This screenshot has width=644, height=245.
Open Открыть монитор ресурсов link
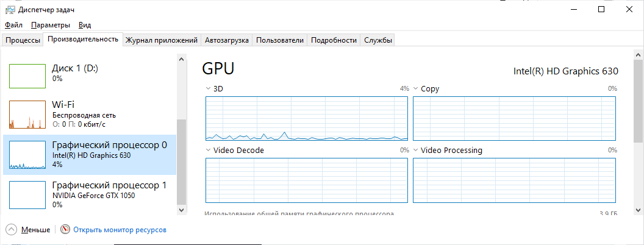pos(120,230)
